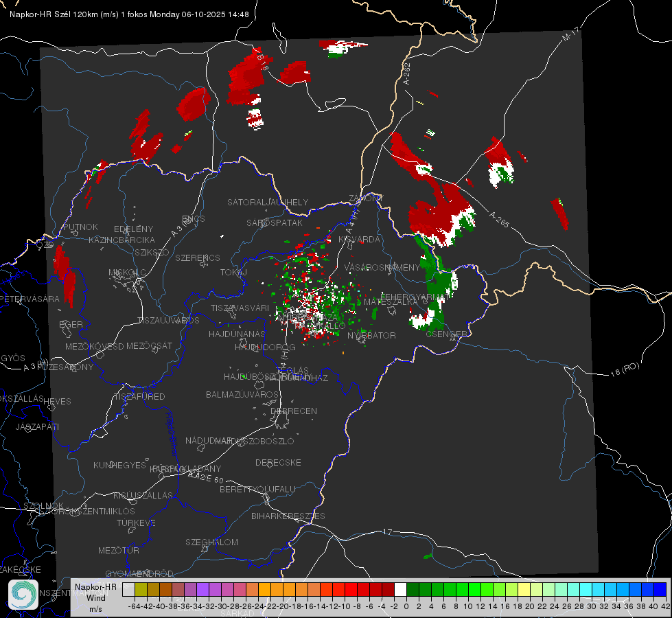672x618 pixels.
Task: Click the 'TÚRKEVE' town label
Action: pyautogui.click(x=137, y=523)
